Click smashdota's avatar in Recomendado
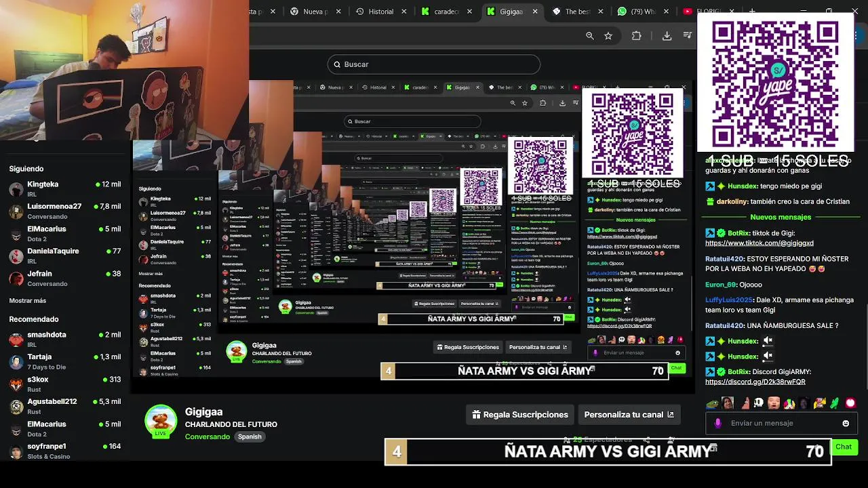The width and height of the screenshot is (868, 488). click(16, 340)
